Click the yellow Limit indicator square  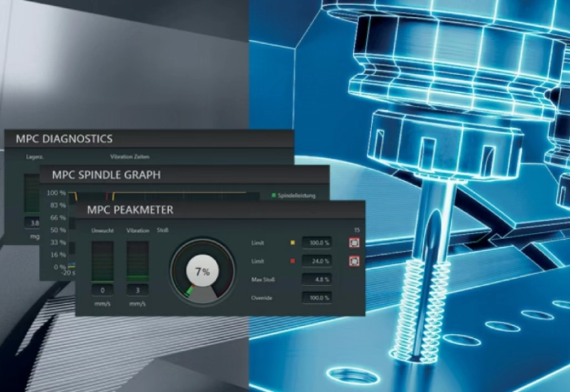point(293,243)
